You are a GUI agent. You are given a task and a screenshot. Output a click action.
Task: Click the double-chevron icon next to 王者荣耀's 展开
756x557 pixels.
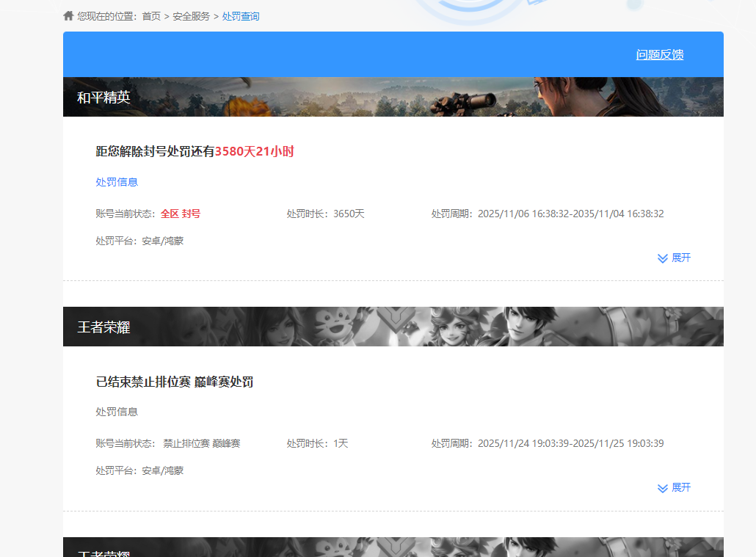[662, 487]
